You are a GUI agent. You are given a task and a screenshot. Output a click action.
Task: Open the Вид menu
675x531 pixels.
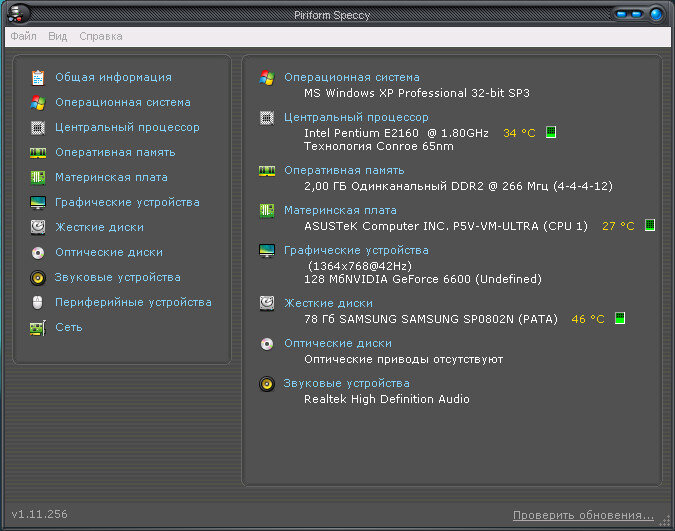[x=57, y=36]
